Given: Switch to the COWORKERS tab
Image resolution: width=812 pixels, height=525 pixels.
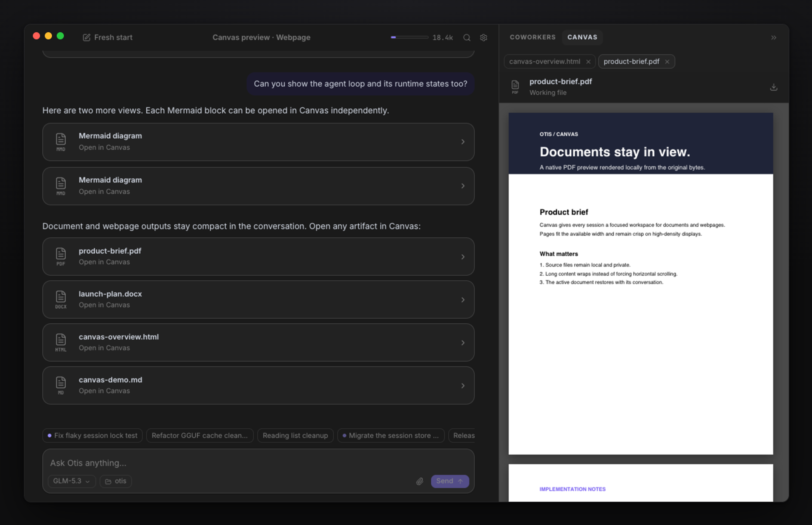Looking at the screenshot, I should [533, 37].
